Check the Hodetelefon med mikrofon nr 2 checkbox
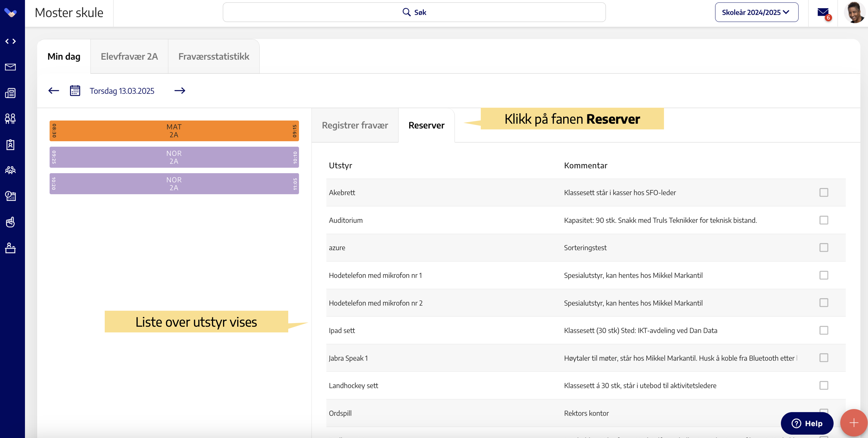This screenshot has width=868, height=438. (x=824, y=303)
